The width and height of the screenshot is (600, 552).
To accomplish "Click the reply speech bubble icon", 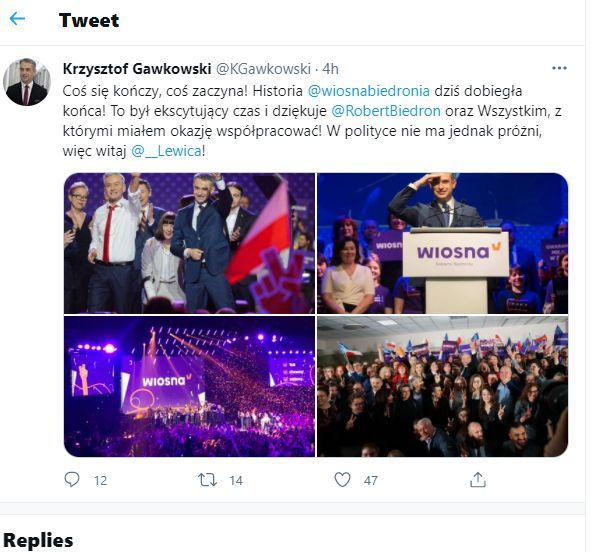I will pyautogui.click(x=71, y=480).
